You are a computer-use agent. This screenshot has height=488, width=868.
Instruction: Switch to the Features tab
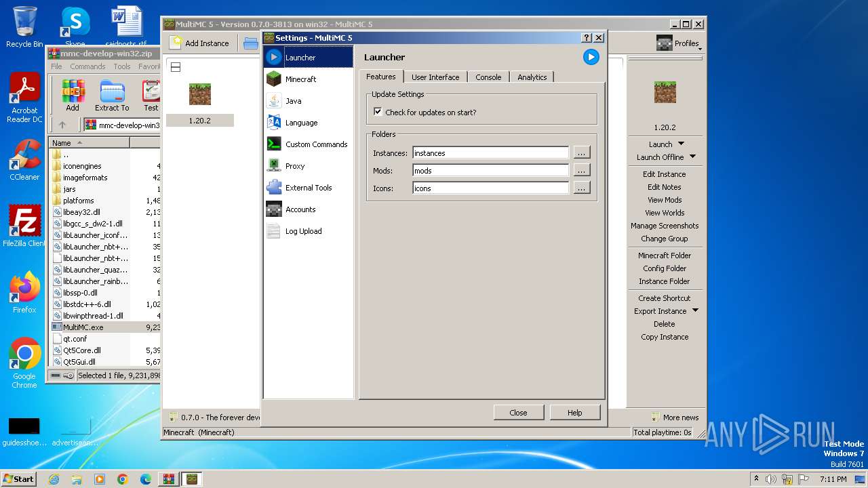tap(381, 77)
